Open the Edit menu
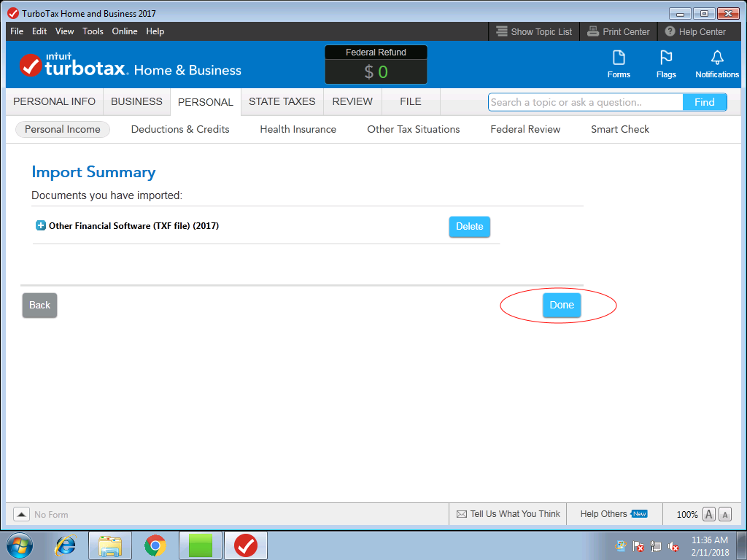The image size is (747, 560). point(39,31)
